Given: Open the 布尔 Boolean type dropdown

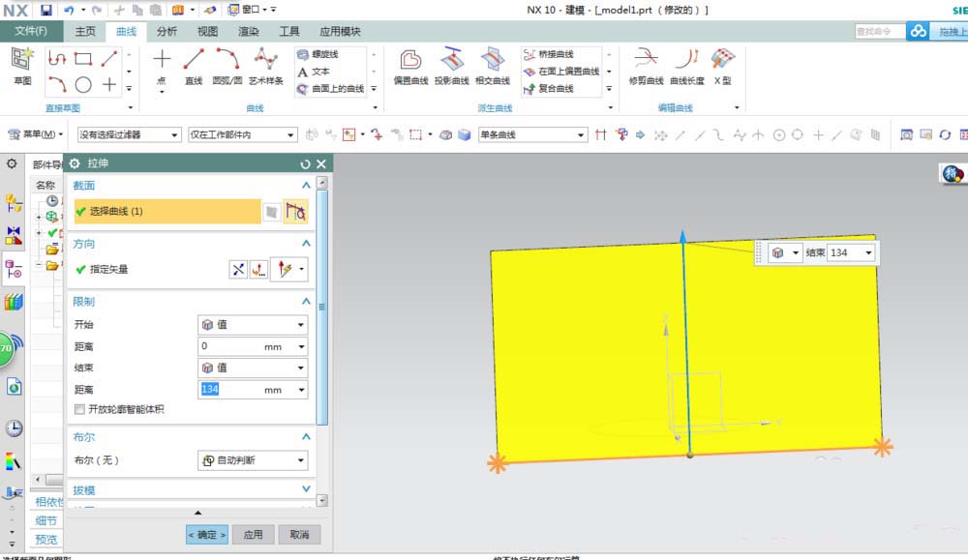Looking at the screenshot, I should pyautogui.click(x=253, y=460).
